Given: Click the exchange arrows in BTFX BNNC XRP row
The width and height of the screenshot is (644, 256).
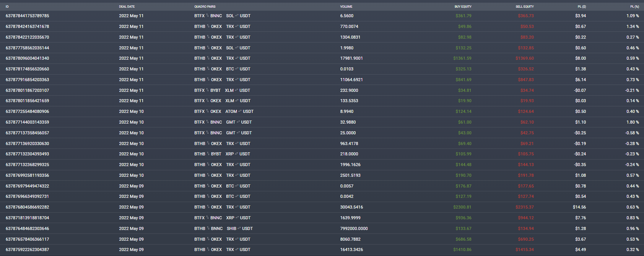Looking at the screenshot, I should [207, 217].
